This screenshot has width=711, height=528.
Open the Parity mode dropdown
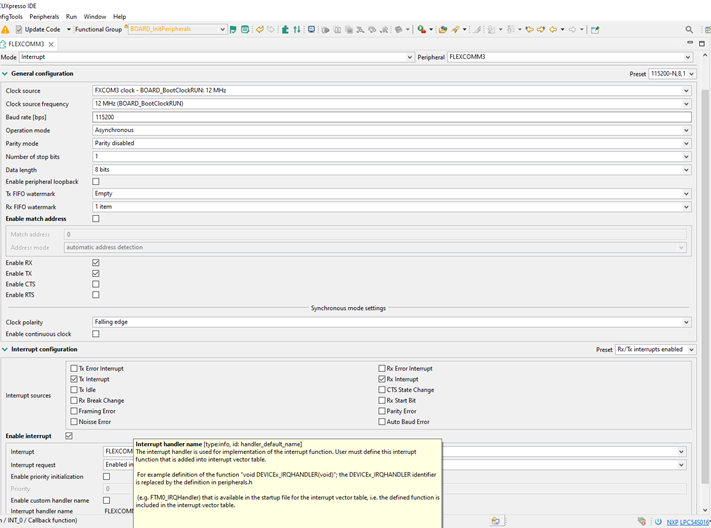[392, 143]
